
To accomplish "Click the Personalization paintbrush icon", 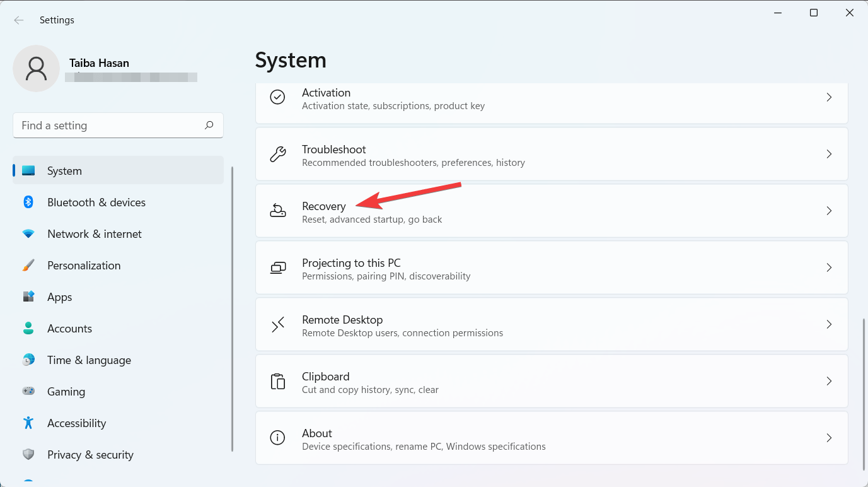I will click(28, 266).
